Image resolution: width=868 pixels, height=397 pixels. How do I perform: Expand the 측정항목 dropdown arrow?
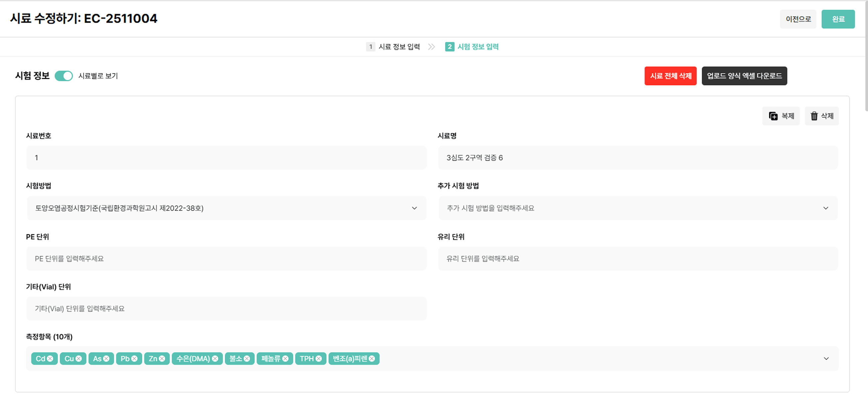(x=826, y=358)
